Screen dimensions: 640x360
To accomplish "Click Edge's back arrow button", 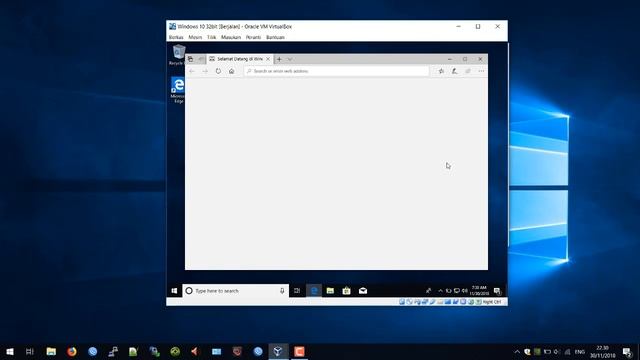I will tap(191, 71).
